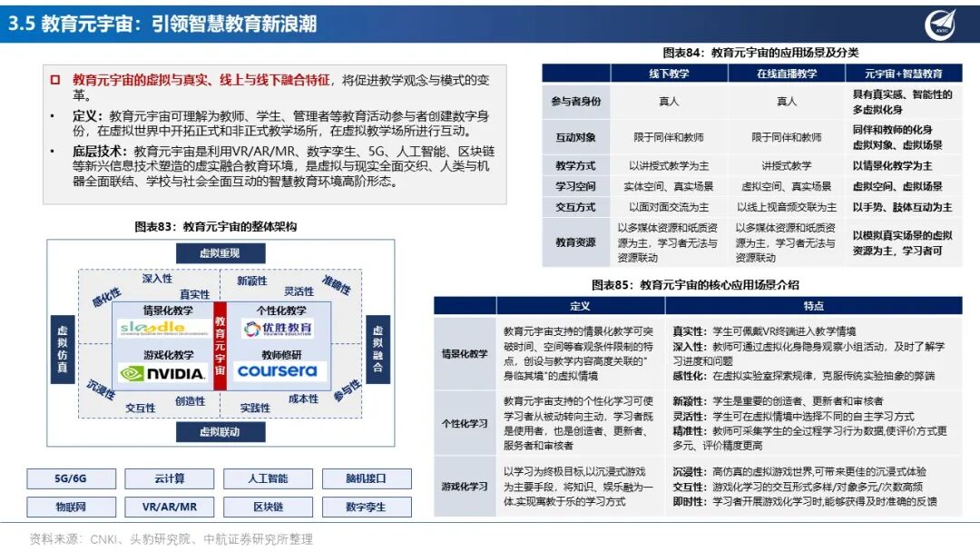The height and width of the screenshot is (552, 980).
Task: Click the 深入性 label in diagram
Action: 157,278
